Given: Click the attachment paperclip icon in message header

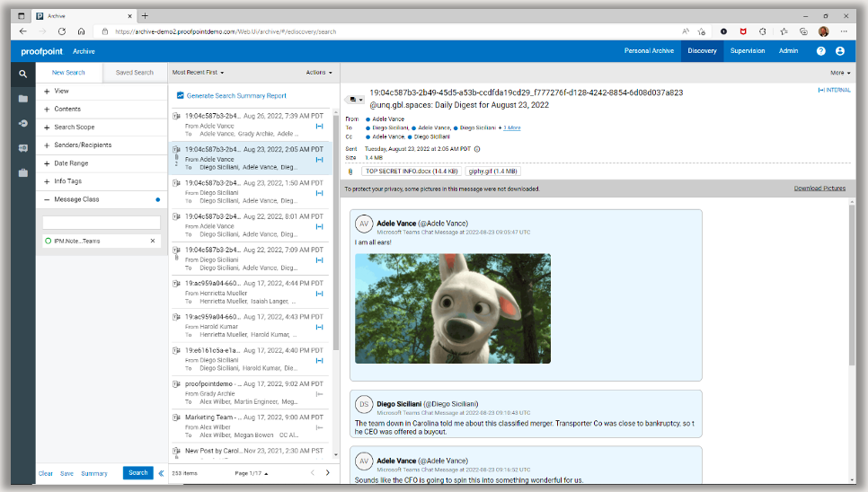Looking at the screenshot, I should point(350,171).
